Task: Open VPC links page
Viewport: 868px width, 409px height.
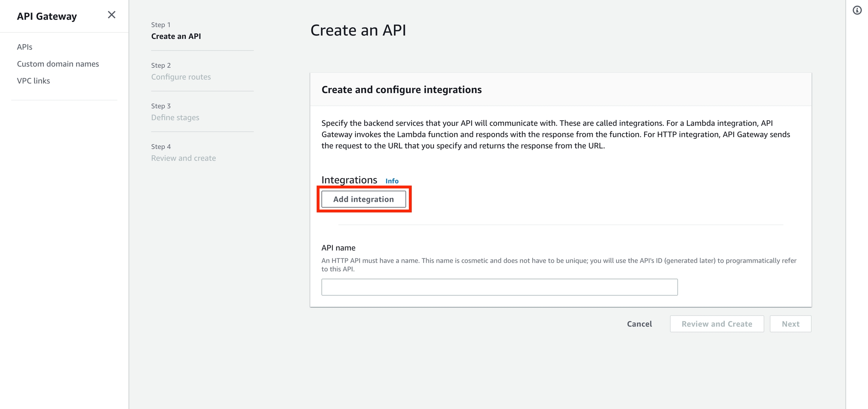Action: click(x=33, y=81)
